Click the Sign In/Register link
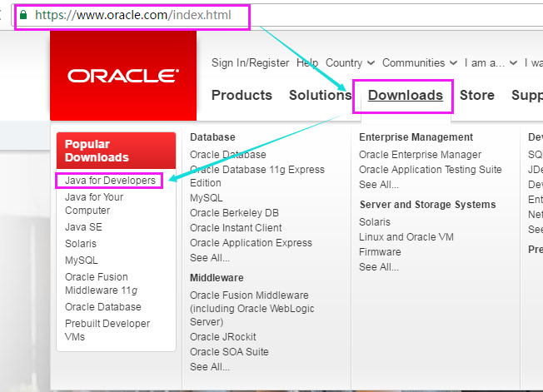The width and height of the screenshot is (543, 392). coord(250,63)
